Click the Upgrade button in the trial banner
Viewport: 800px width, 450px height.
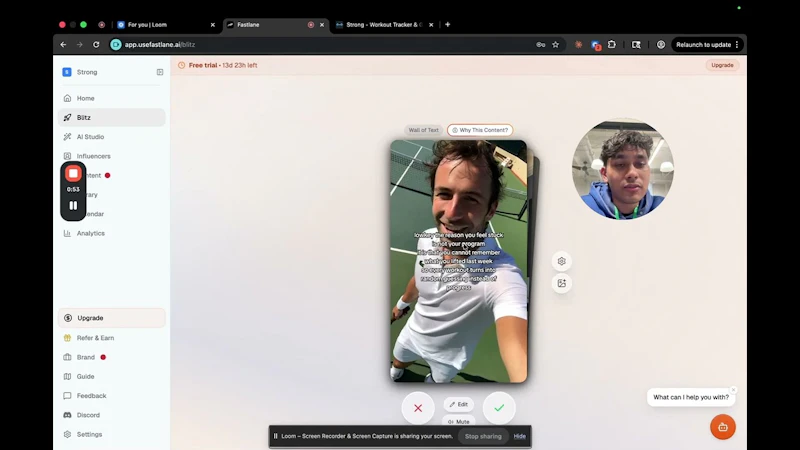click(x=722, y=65)
